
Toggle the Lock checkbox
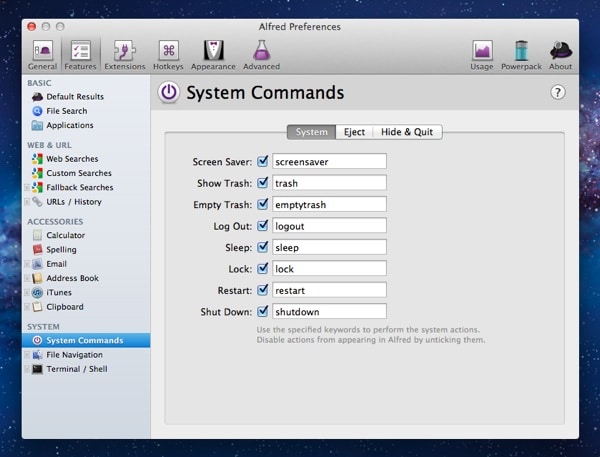click(262, 268)
